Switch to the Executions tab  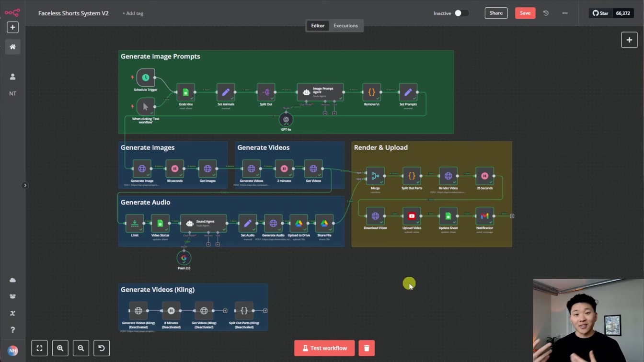pos(345,26)
